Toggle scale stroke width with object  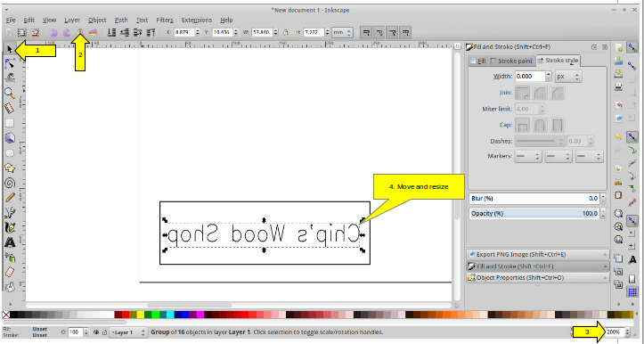366,32
